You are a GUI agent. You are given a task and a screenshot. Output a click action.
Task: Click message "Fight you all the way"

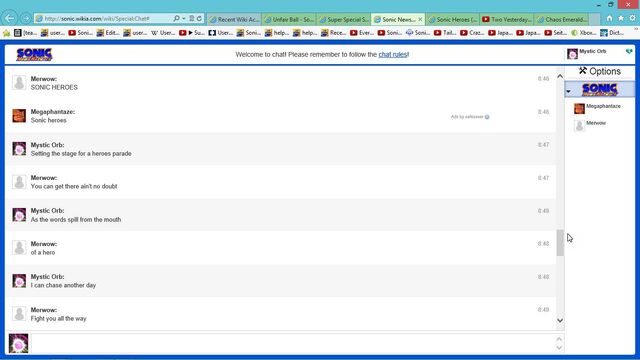click(58, 319)
